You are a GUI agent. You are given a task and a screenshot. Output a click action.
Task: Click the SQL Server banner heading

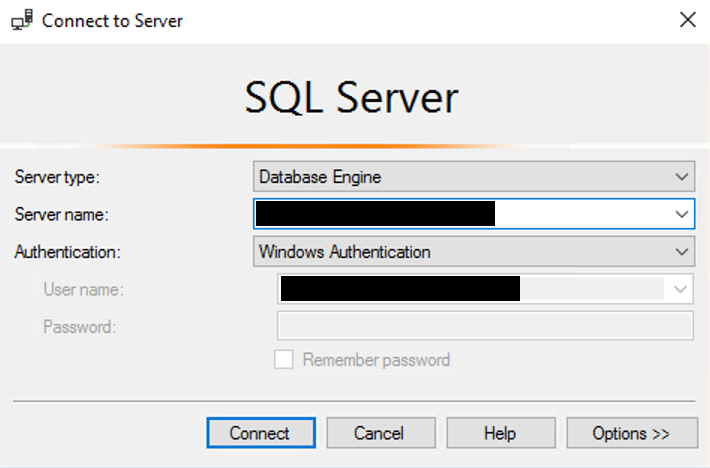pos(351,98)
